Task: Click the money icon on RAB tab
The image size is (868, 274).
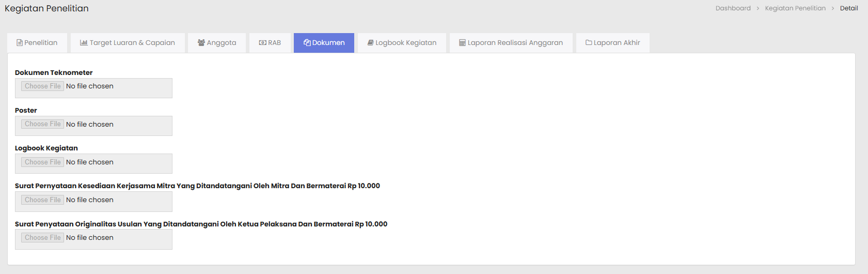Action: pyautogui.click(x=262, y=43)
